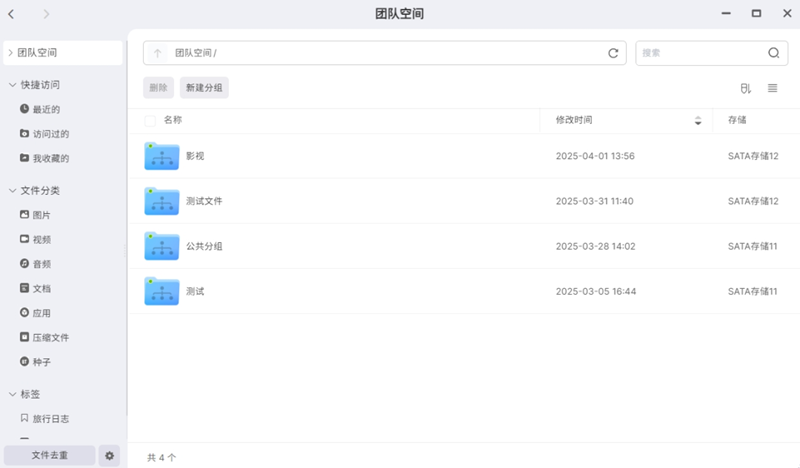The image size is (800, 468).
Task: Minimize the 团队空间 window
Action: coord(726,14)
